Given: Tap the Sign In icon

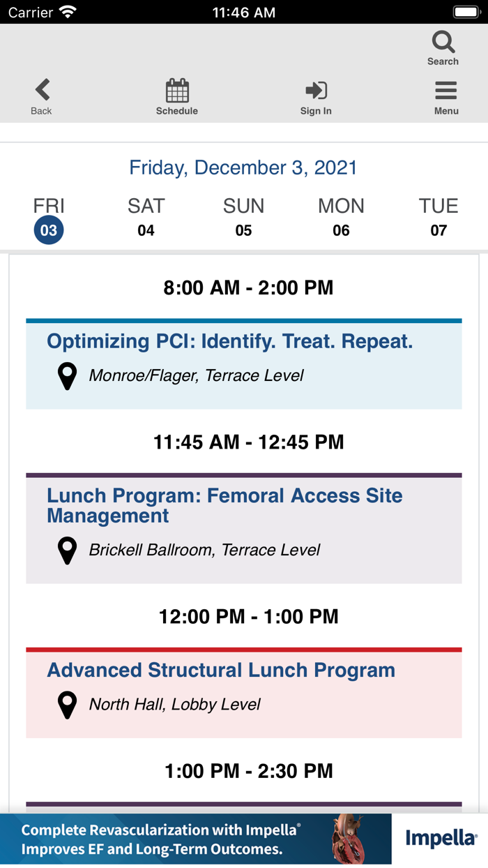Looking at the screenshot, I should [316, 91].
